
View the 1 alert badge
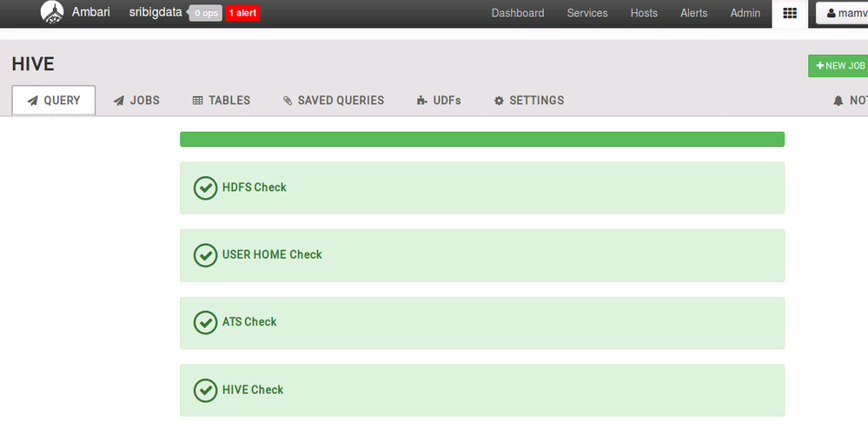click(x=242, y=13)
